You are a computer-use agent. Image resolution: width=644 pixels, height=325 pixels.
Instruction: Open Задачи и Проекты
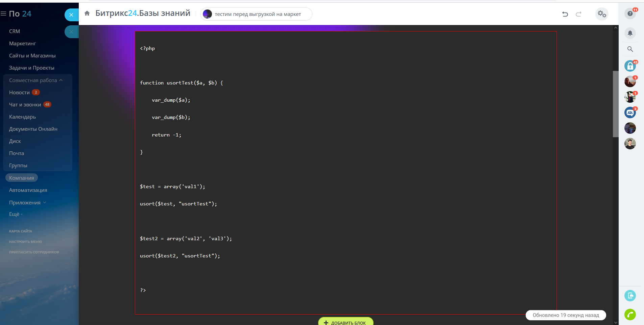click(x=31, y=68)
